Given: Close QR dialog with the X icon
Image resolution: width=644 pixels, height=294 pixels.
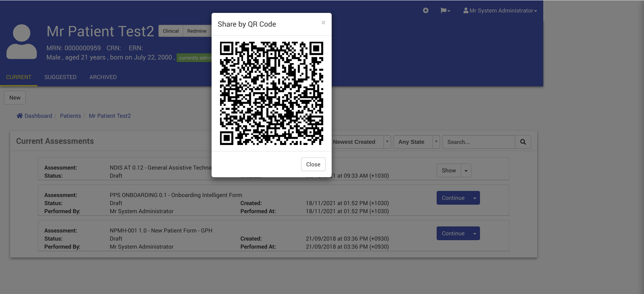Looking at the screenshot, I should click(323, 23).
